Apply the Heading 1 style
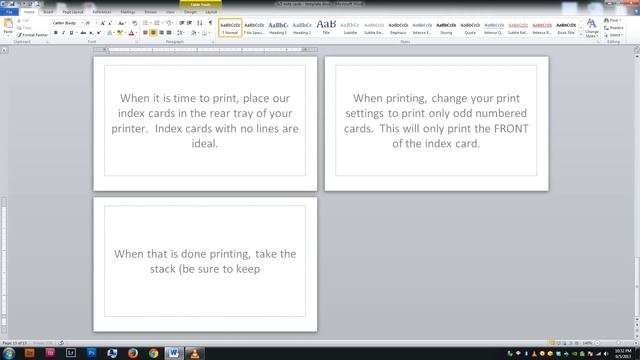 click(x=278, y=27)
